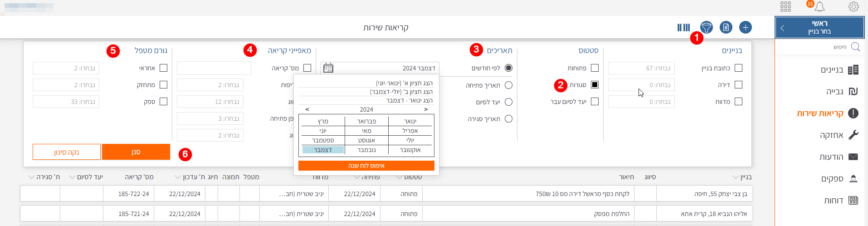The image size is (868, 226).
Task: Select the תאריך פתיחה radio button
Action: click(508, 85)
